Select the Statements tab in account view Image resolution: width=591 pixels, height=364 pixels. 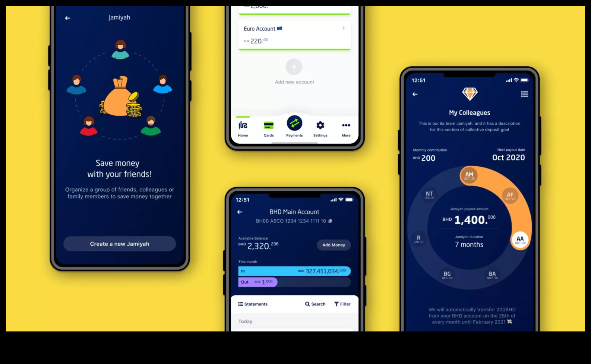click(253, 304)
